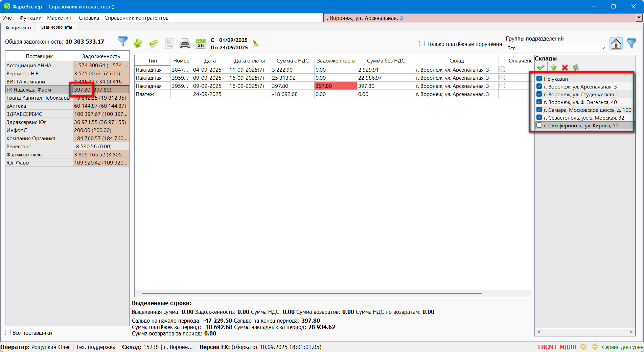The height and width of the screenshot is (352, 644).
Task: Enable 'Только платёжные поручения' checkbox
Action: 422,44
